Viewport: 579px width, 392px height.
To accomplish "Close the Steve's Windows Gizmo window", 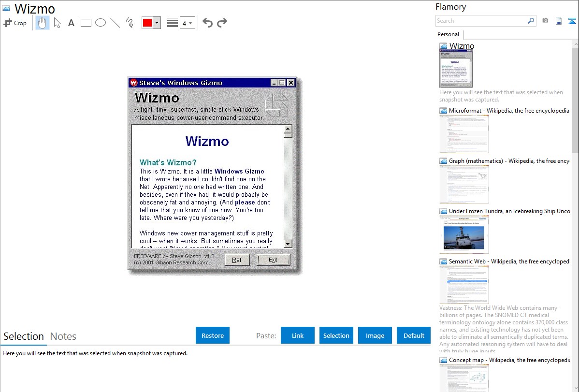I will pyautogui.click(x=291, y=83).
